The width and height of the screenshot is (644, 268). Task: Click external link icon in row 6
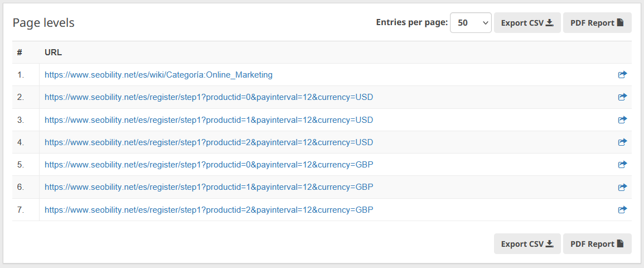[622, 188]
